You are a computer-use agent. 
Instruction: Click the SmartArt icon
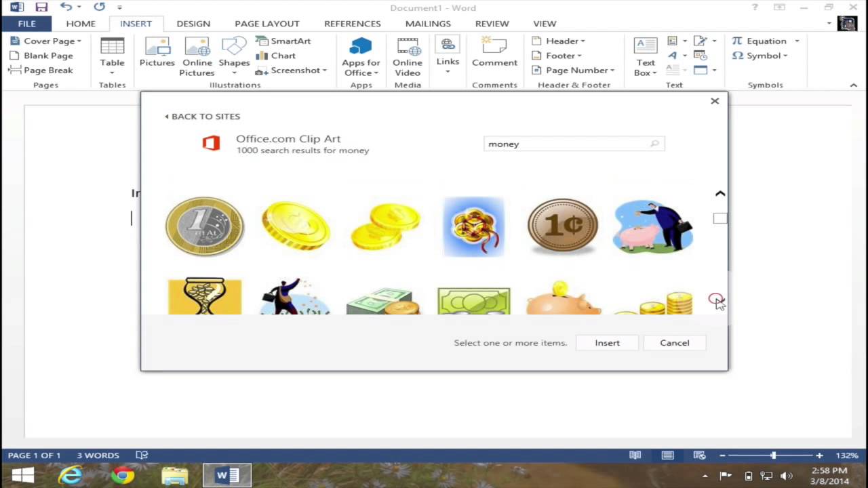tap(262, 41)
